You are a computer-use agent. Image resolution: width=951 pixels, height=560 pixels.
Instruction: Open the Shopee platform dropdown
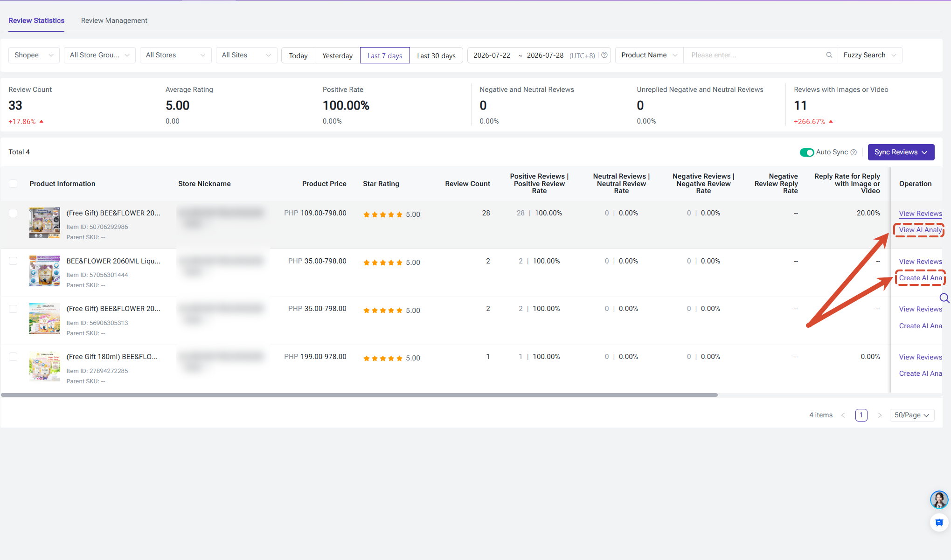coord(34,55)
